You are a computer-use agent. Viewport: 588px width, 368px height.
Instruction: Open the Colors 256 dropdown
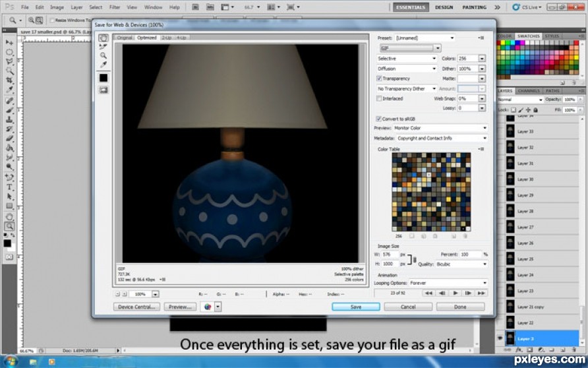(x=482, y=59)
